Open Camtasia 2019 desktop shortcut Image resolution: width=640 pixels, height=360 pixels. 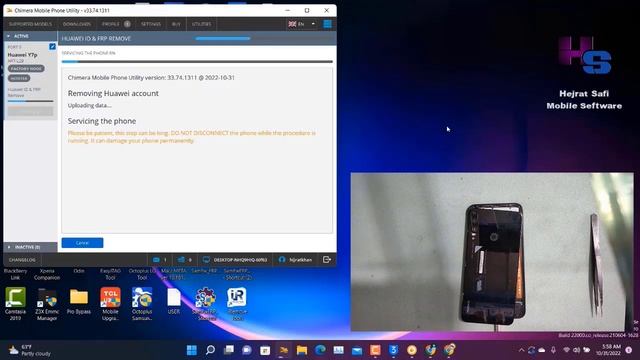point(15,303)
